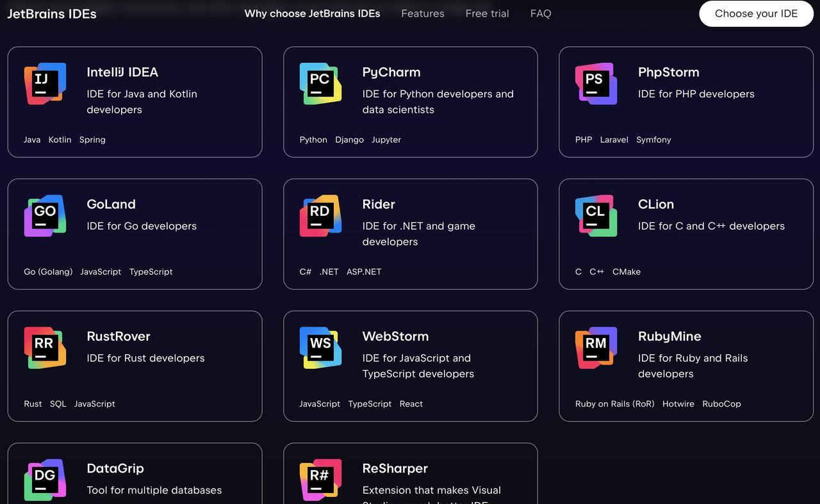Click the Rust tag in RustRover card

coord(33,403)
